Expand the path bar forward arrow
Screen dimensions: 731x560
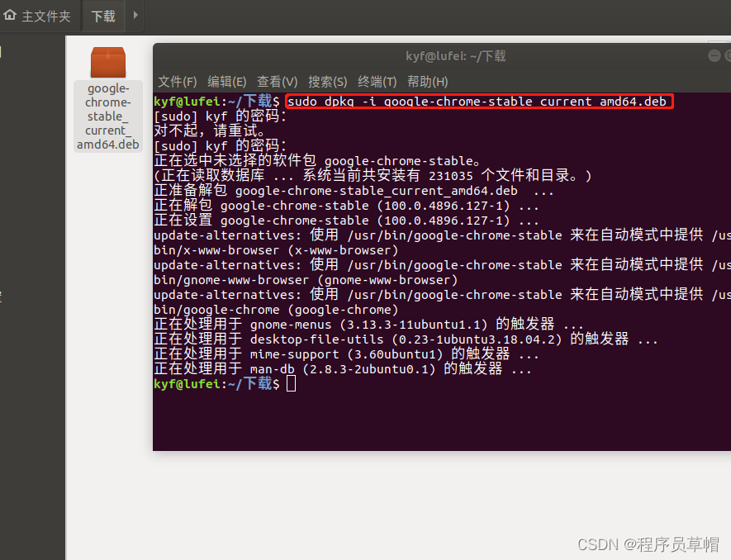click(x=135, y=16)
